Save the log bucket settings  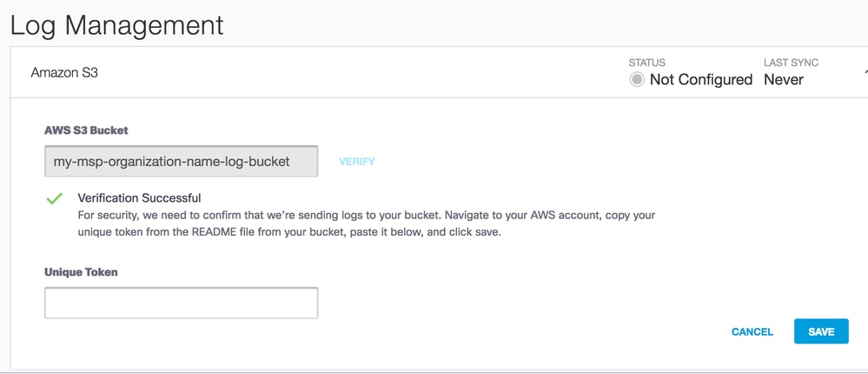point(821,331)
